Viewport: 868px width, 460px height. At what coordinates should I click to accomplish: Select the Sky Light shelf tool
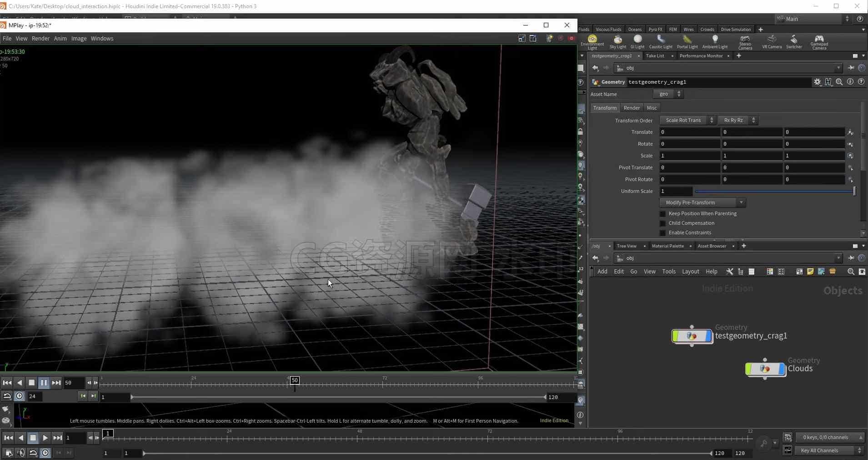click(617, 42)
